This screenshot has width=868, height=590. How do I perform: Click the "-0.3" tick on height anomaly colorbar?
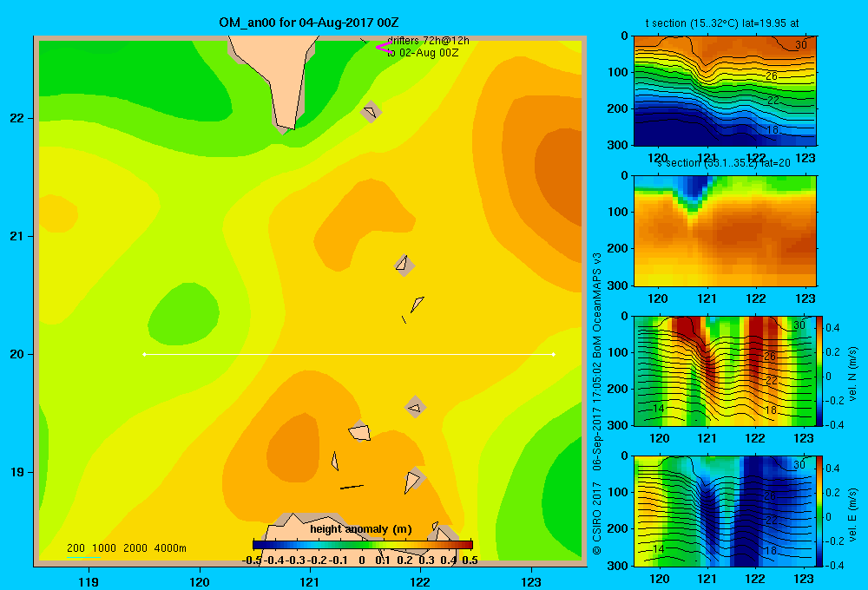(296, 560)
